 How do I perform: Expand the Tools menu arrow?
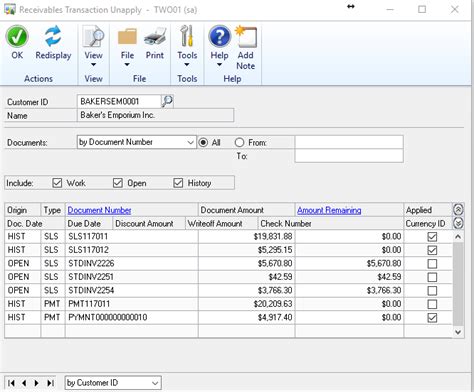point(187,65)
